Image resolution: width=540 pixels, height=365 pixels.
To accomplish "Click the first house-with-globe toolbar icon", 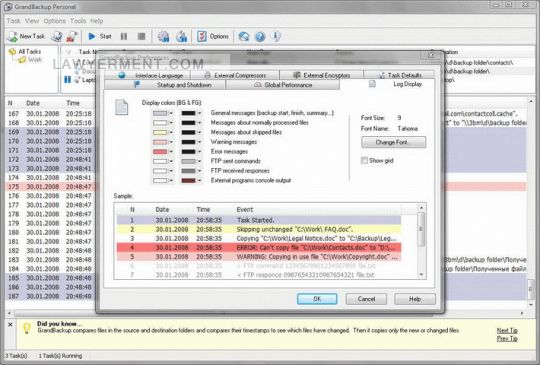I will (163, 36).
